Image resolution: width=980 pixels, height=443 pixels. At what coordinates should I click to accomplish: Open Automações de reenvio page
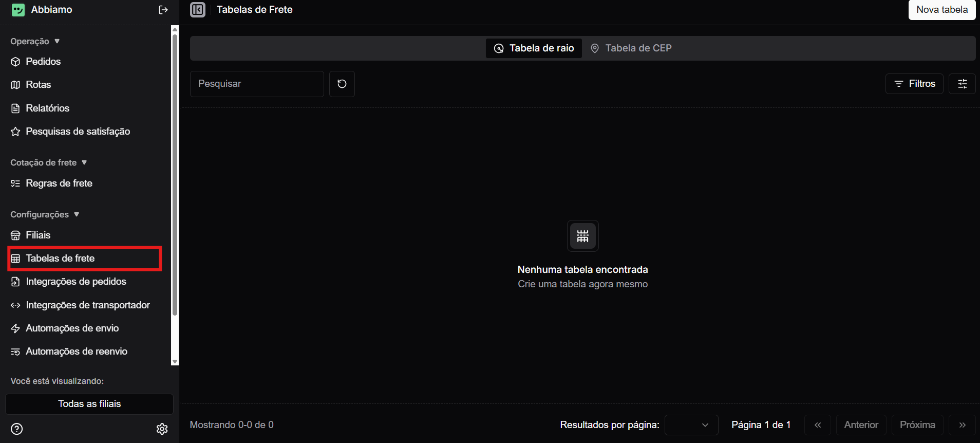pyautogui.click(x=77, y=352)
